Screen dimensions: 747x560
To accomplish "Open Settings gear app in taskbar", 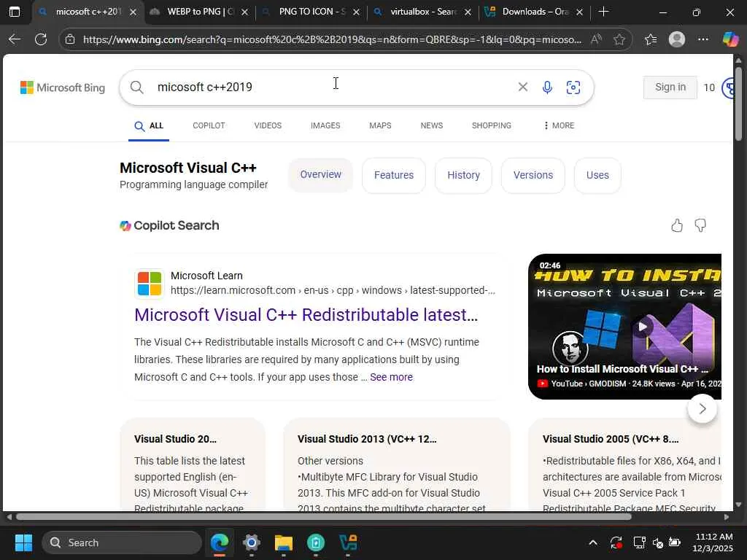I will pyautogui.click(x=252, y=542).
